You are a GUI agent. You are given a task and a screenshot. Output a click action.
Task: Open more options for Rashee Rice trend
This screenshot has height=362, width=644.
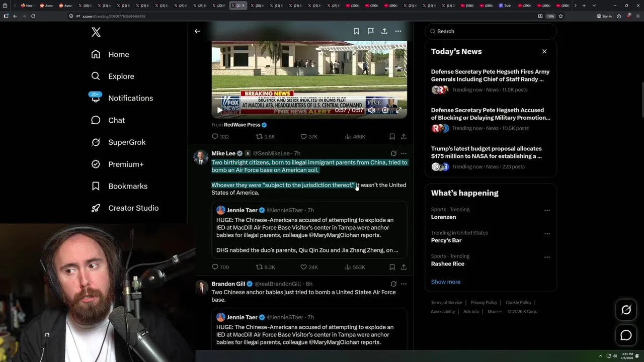coord(547,257)
